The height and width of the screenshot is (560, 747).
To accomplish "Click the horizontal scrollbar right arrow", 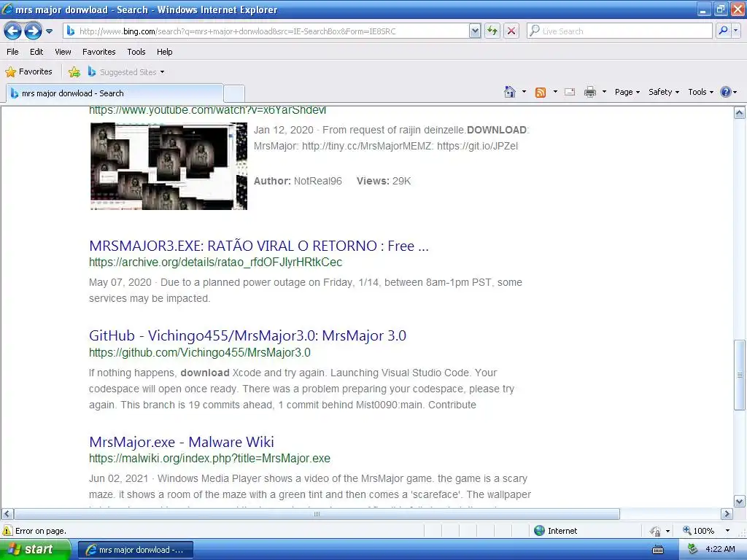I will point(727,514).
